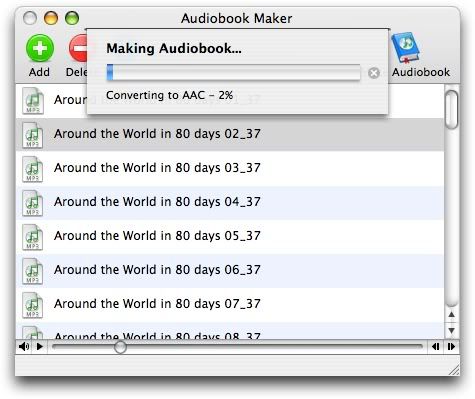Image resolution: width=475 pixels, height=399 pixels.
Task: Click the vertical scrollbar thumb
Action: click(x=452, y=109)
